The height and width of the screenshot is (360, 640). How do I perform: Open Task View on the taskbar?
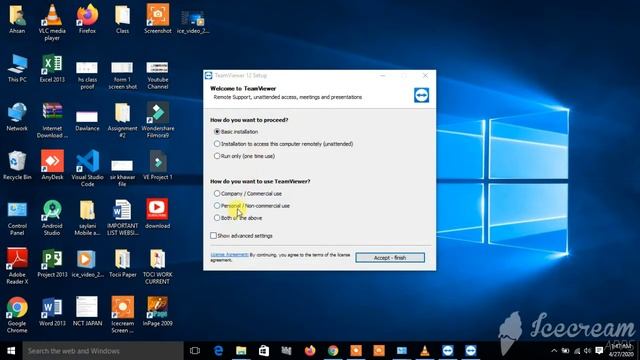click(195, 351)
